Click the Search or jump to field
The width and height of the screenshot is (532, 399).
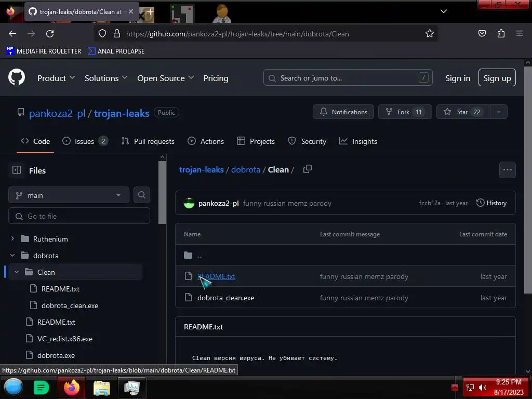[348, 78]
